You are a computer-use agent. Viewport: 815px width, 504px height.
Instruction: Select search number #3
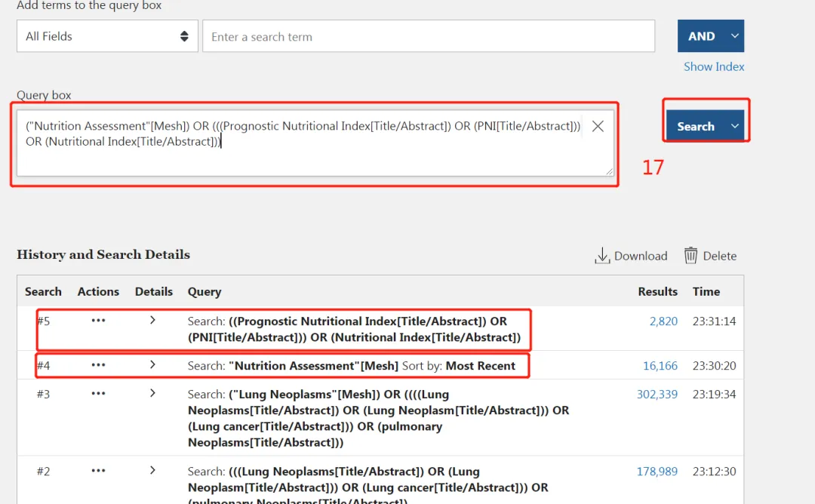pyautogui.click(x=44, y=395)
